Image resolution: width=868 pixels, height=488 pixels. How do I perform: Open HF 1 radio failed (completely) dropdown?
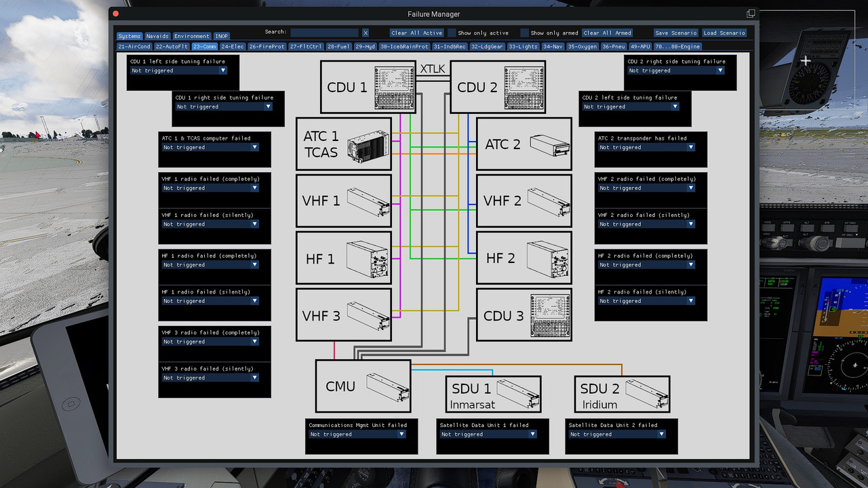click(x=210, y=265)
